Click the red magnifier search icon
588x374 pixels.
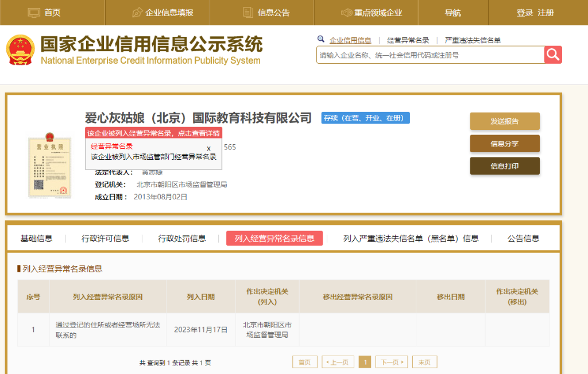pos(552,55)
